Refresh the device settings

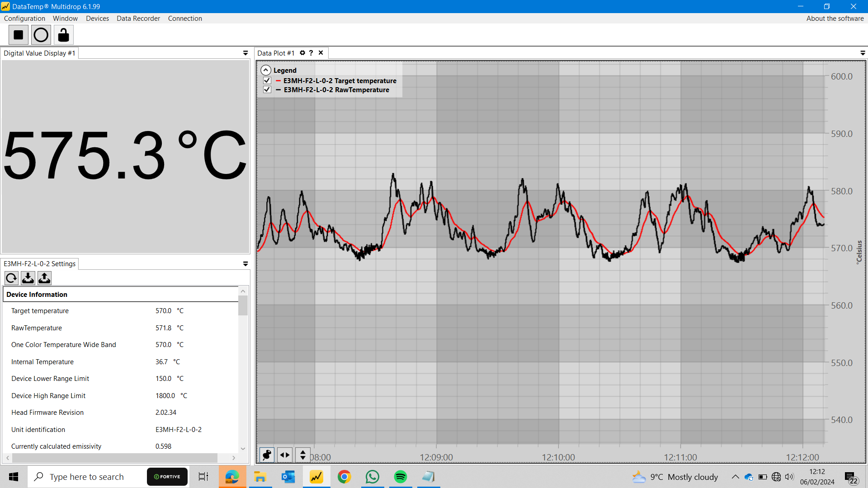click(x=12, y=278)
